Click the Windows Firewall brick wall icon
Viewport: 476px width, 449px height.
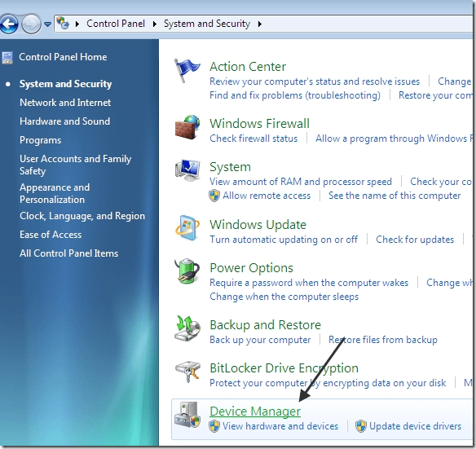click(x=187, y=127)
